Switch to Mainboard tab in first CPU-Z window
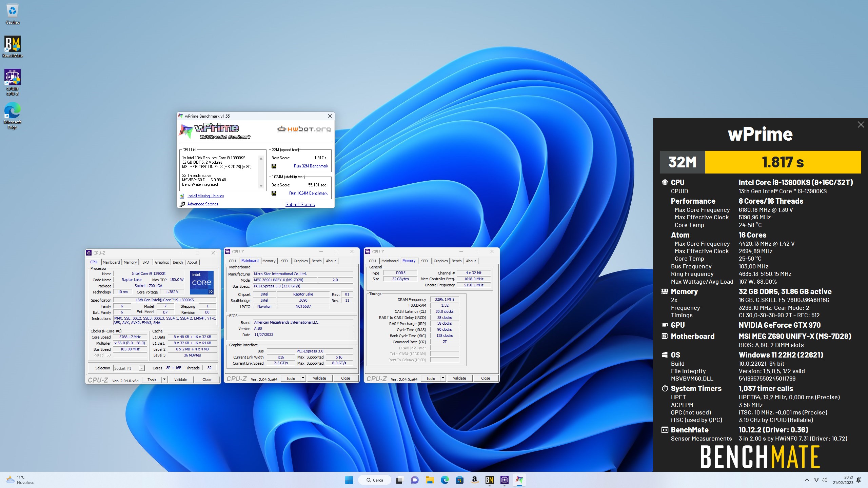The image size is (868, 488). click(111, 262)
